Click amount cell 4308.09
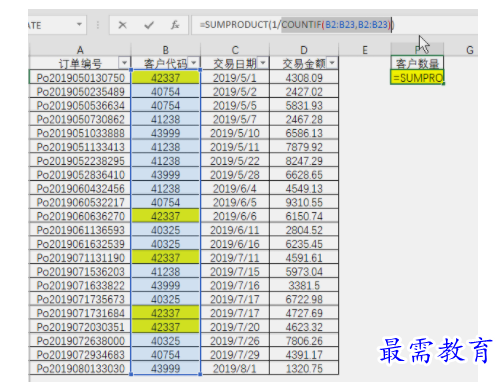Screen dimensions: 501x382 pos(304,78)
